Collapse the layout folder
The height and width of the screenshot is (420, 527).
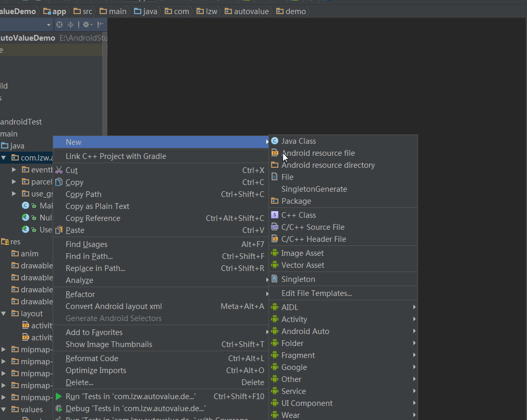tap(3, 314)
